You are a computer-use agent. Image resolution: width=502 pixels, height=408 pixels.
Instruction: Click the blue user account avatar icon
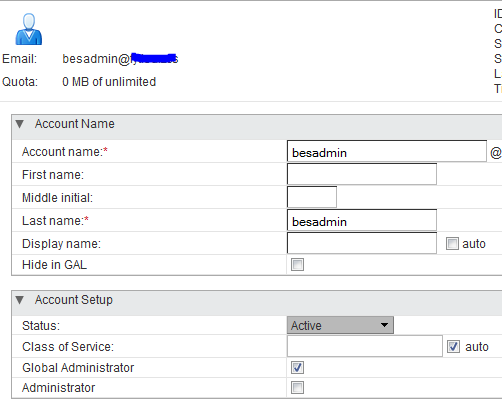pyautogui.click(x=29, y=29)
